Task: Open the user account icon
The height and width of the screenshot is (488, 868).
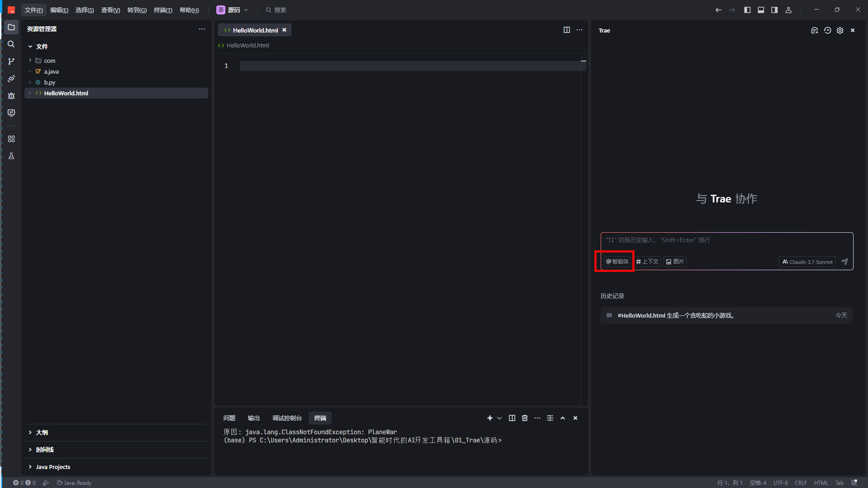Action: coord(789,10)
